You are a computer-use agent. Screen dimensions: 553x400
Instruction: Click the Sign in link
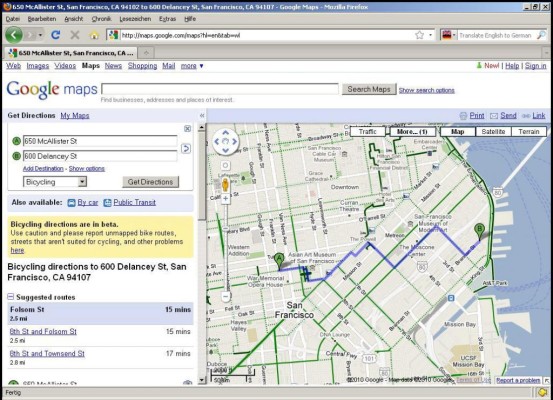coord(535,66)
